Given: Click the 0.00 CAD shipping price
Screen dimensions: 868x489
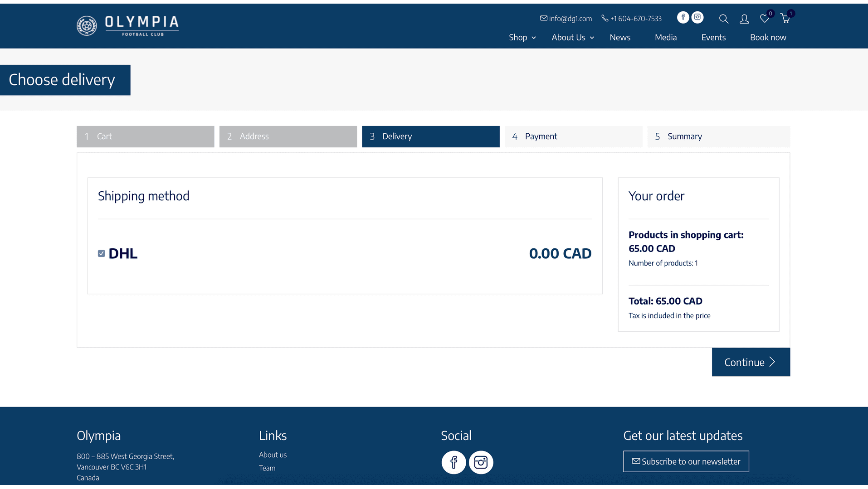Looking at the screenshot, I should tap(560, 253).
